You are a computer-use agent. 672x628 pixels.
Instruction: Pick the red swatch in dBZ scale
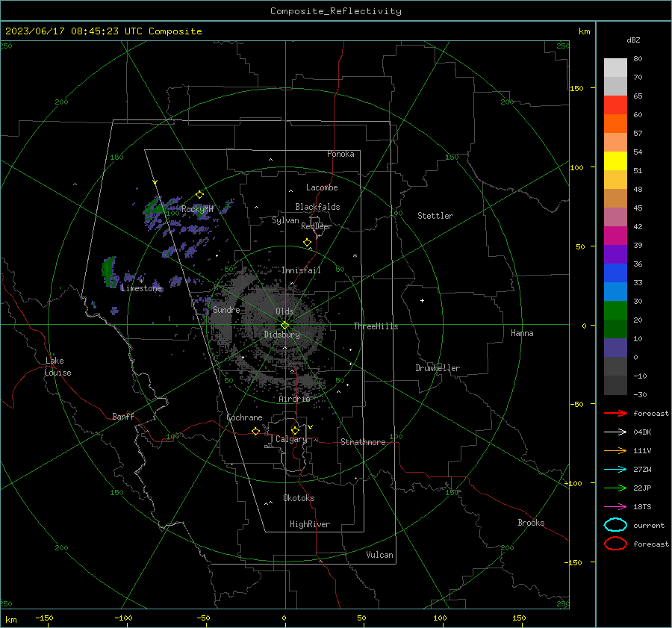click(x=615, y=105)
